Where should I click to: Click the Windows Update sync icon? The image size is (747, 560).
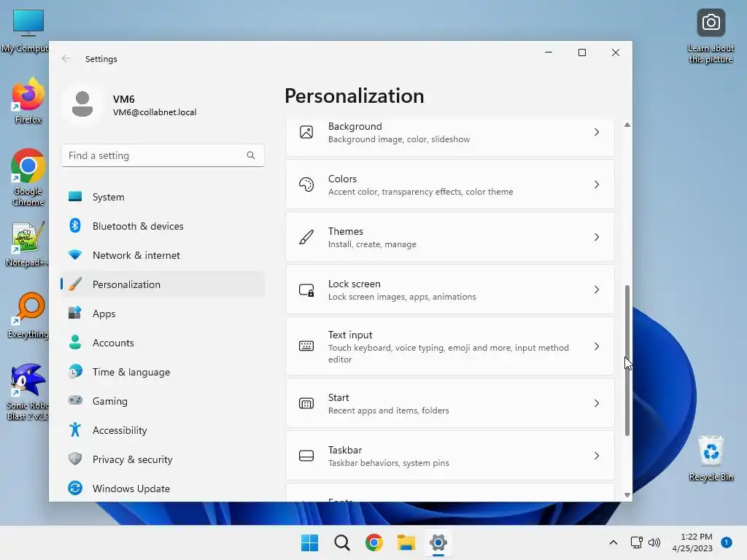(75, 488)
